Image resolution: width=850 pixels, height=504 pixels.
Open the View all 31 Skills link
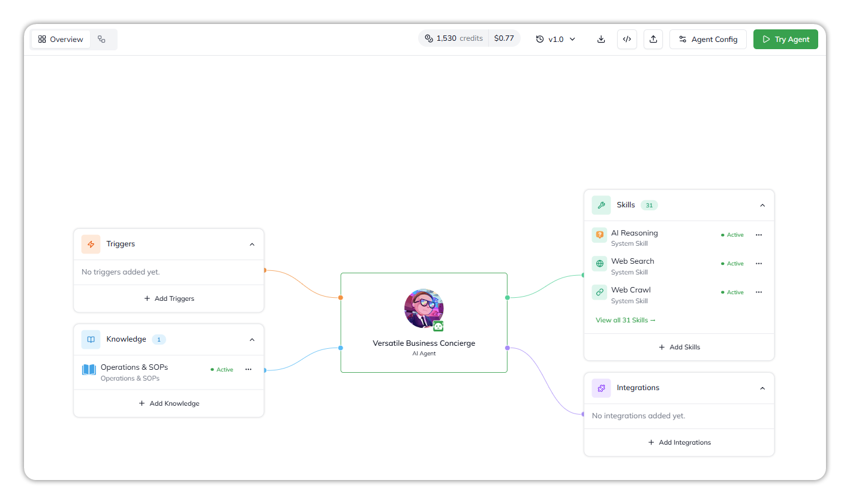point(626,320)
